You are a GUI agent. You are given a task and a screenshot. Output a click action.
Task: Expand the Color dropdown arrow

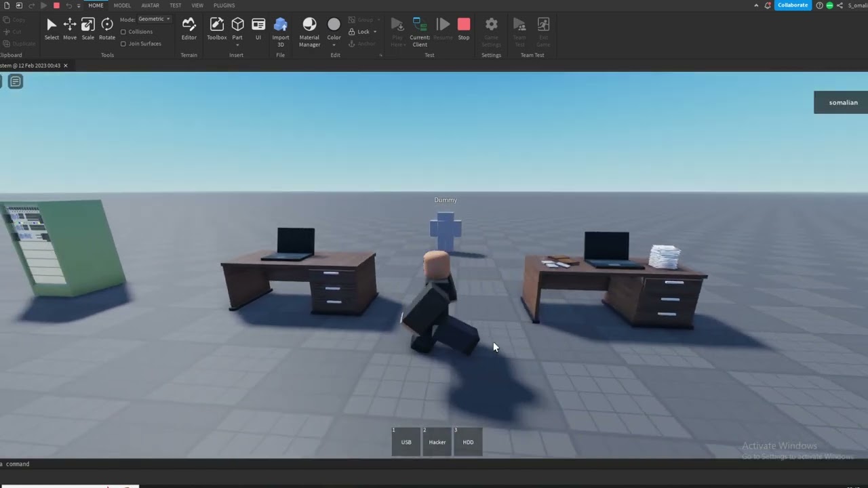coord(334,45)
